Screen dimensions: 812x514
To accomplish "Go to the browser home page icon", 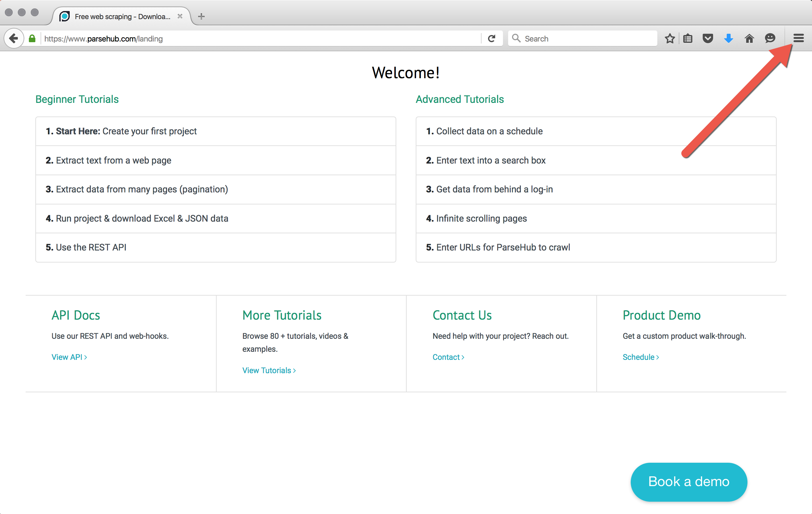I will [x=749, y=39].
